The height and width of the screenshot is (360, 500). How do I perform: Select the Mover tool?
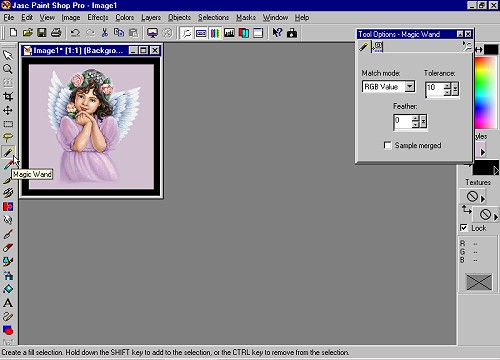click(x=8, y=110)
